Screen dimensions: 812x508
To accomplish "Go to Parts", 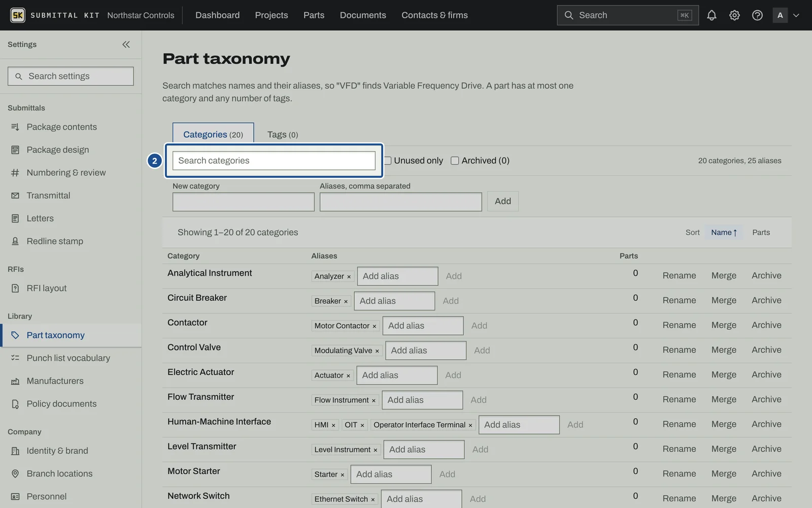I will (x=314, y=15).
